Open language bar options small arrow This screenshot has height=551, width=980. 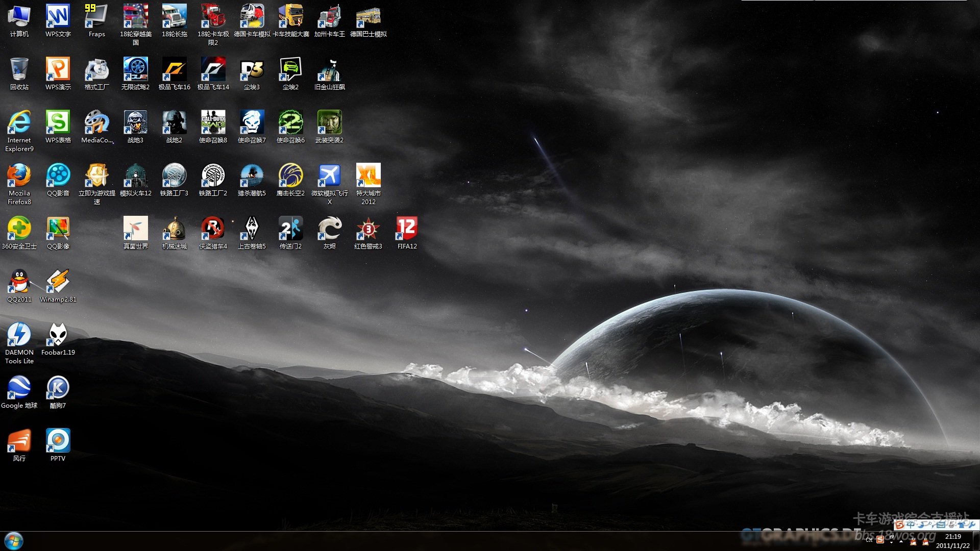(x=891, y=543)
